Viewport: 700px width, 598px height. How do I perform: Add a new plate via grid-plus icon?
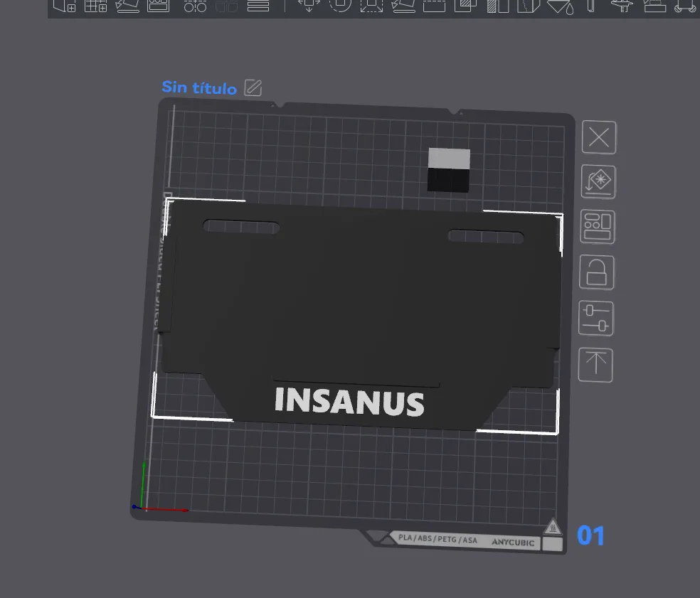(96, 6)
